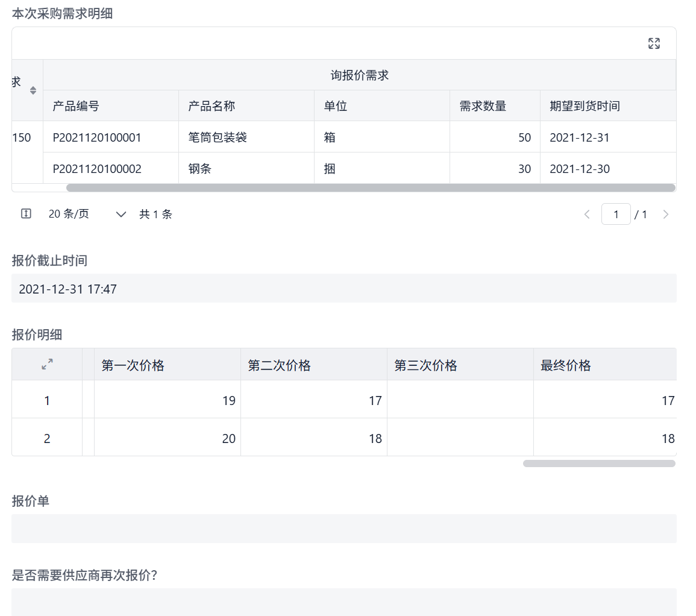
Task: Click third price cell in row 1
Action: pos(460,400)
